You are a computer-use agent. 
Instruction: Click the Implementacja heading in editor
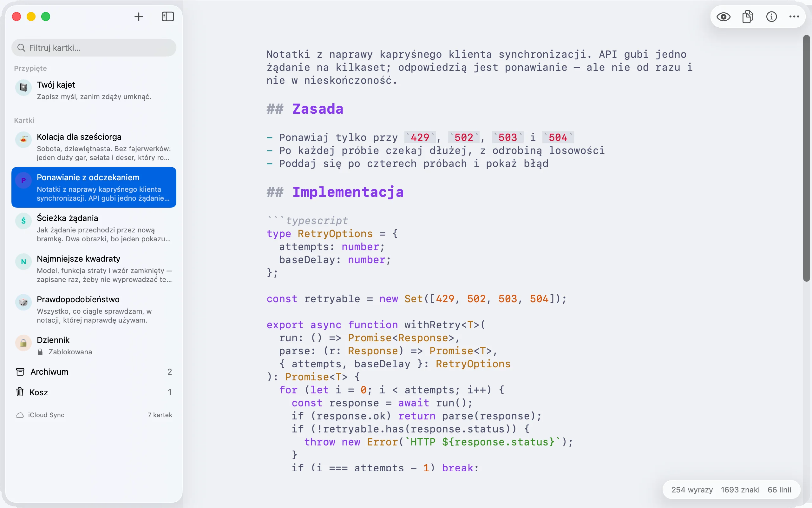click(348, 192)
